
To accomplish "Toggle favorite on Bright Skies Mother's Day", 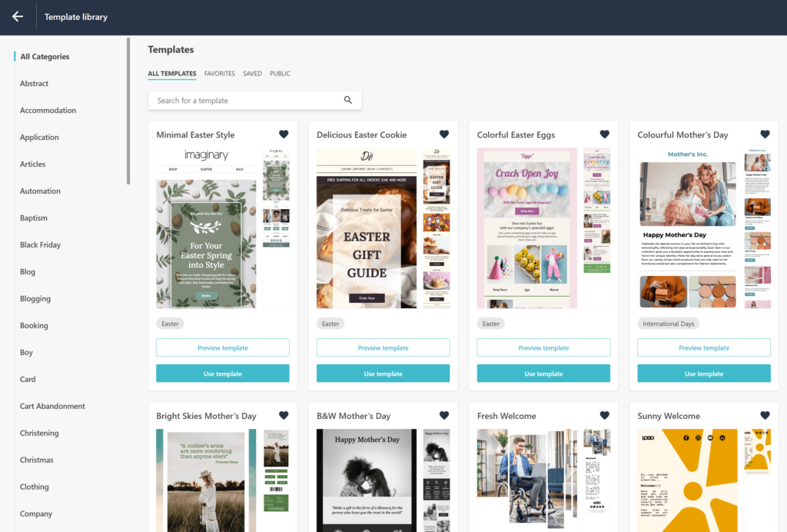I will [x=284, y=414].
